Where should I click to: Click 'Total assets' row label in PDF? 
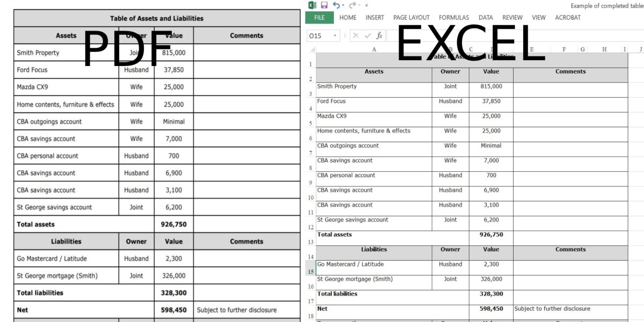[x=35, y=224]
